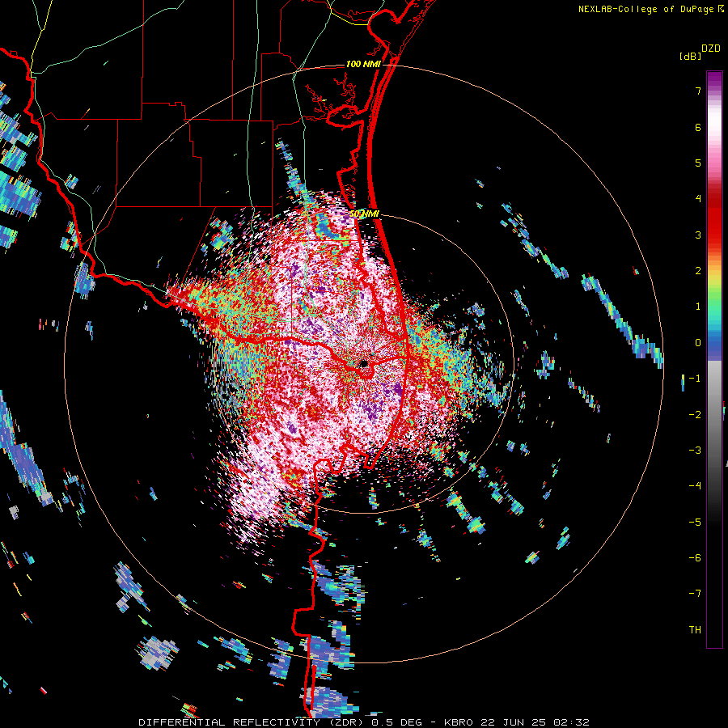Click the 1 value on color scale

[698, 307]
